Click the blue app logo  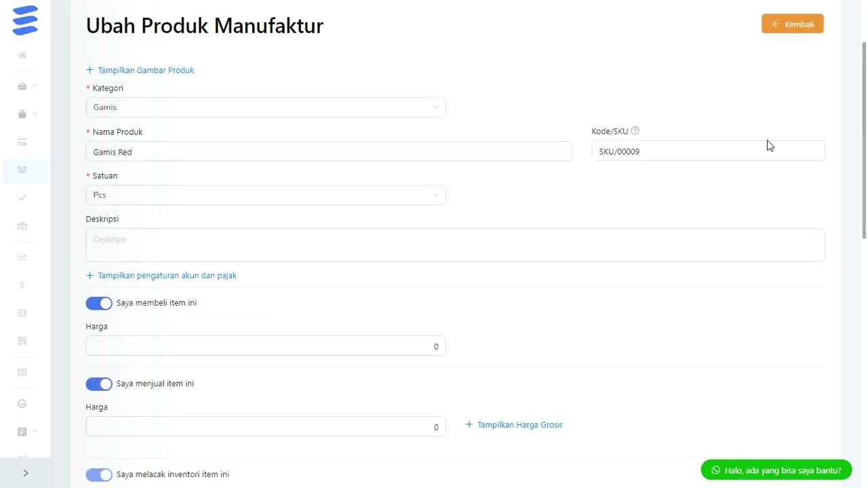(25, 20)
